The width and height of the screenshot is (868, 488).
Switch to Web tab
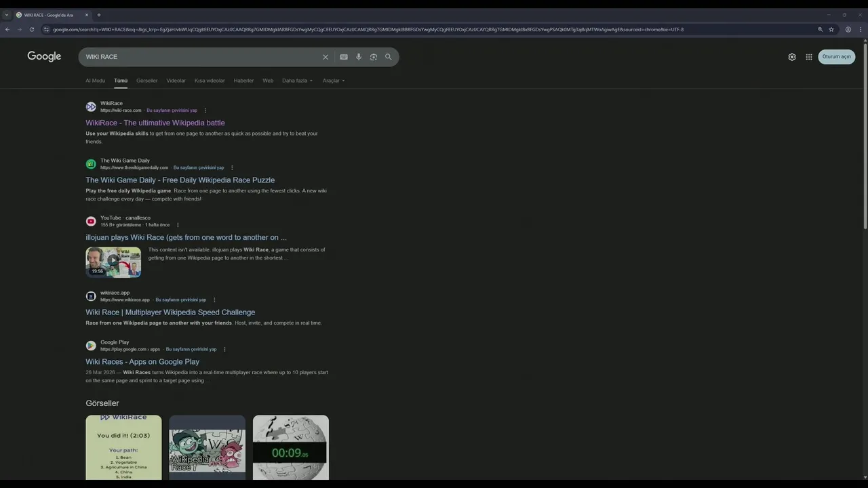point(268,81)
